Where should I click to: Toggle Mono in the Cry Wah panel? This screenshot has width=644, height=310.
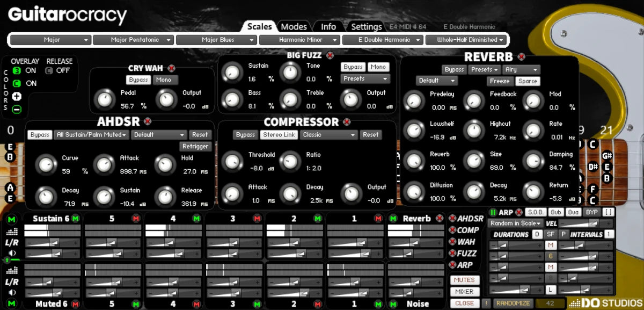click(x=165, y=80)
